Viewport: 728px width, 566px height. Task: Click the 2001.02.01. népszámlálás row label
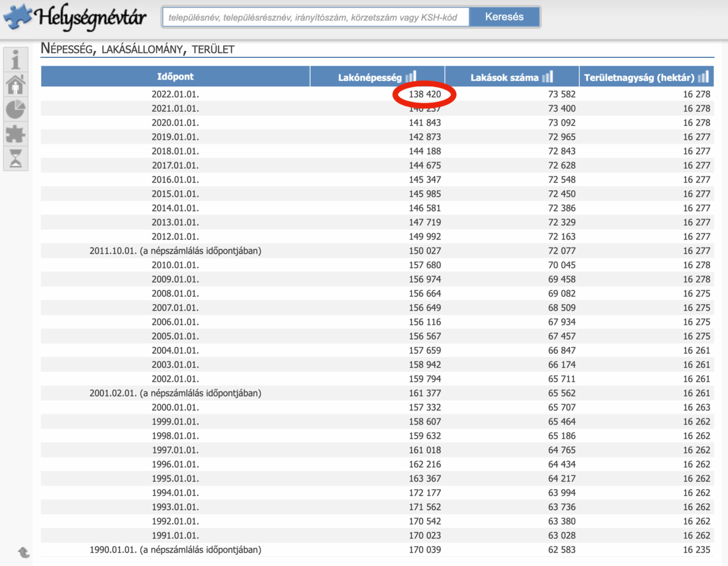175,393
